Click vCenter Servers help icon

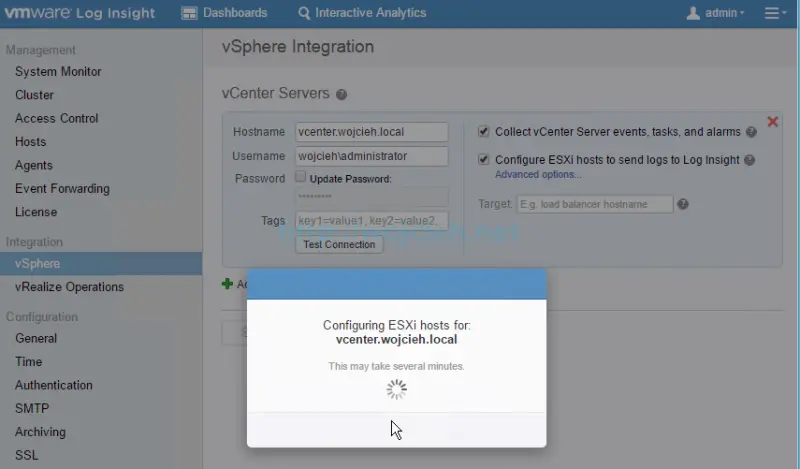[341, 94]
